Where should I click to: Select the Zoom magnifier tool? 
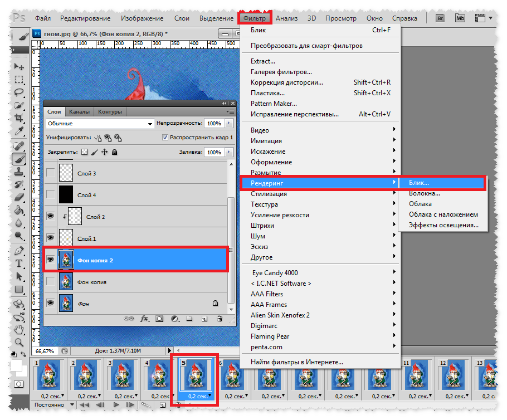point(19,342)
